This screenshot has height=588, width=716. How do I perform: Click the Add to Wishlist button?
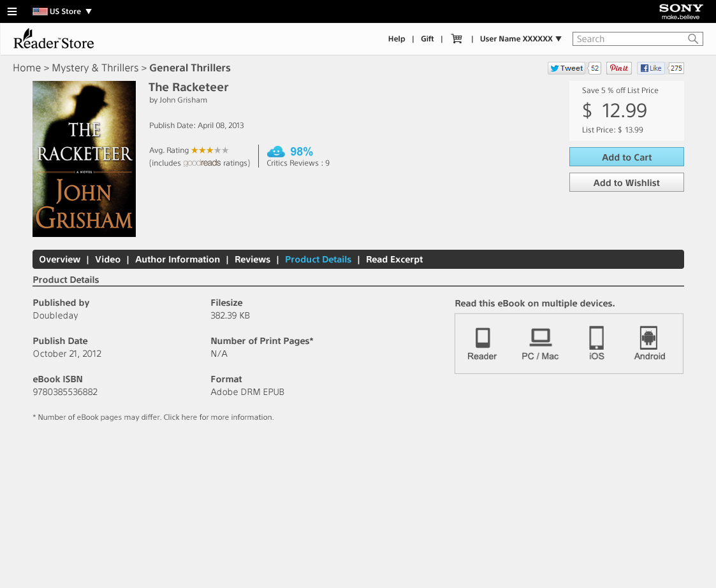click(x=627, y=182)
